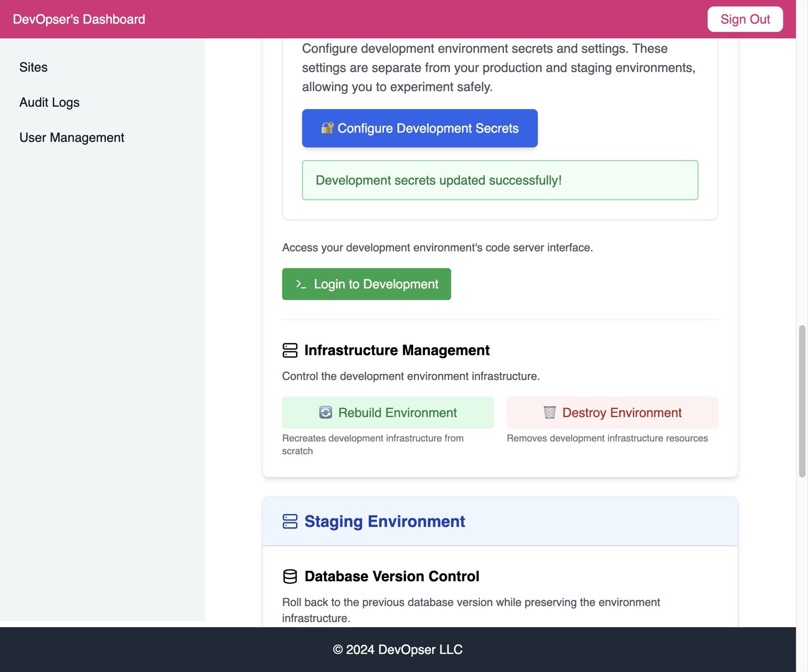The width and height of the screenshot is (808, 672).
Task: Click 'Control the development environment infrastructure.' text
Action: click(x=411, y=376)
